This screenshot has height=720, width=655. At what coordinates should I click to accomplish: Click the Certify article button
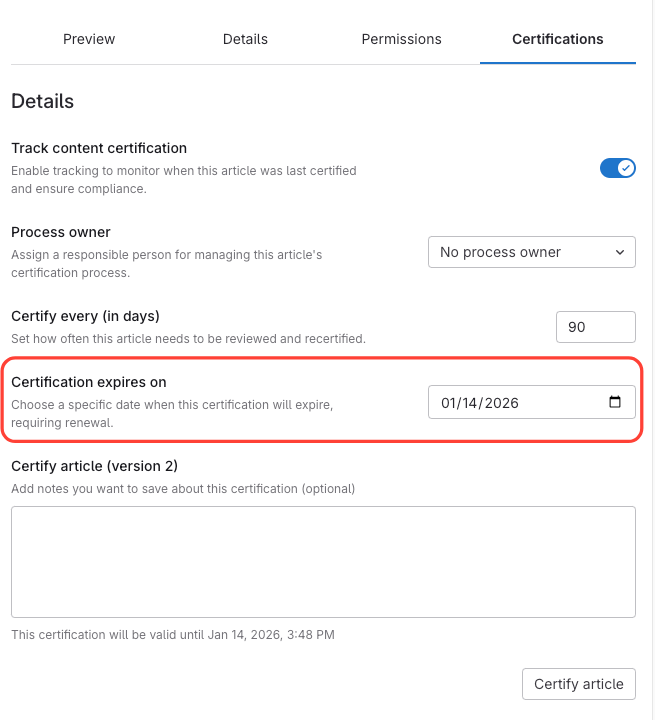(x=578, y=684)
